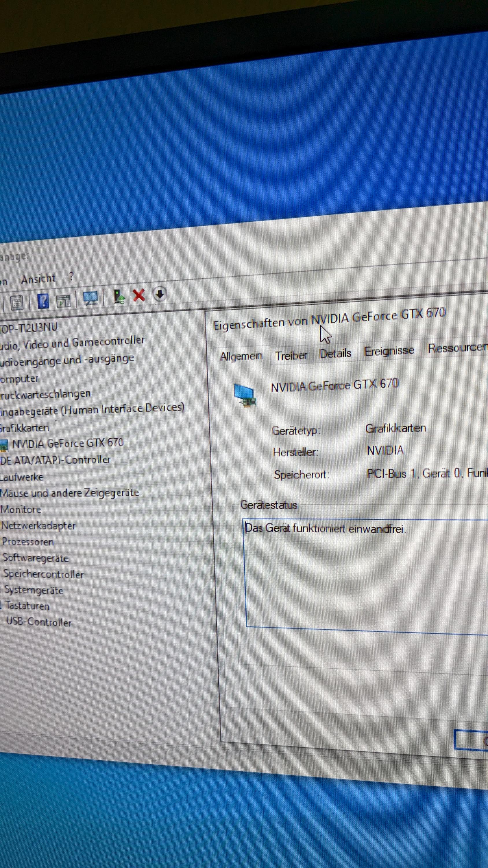Click the Laufwerke category

coord(22,477)
